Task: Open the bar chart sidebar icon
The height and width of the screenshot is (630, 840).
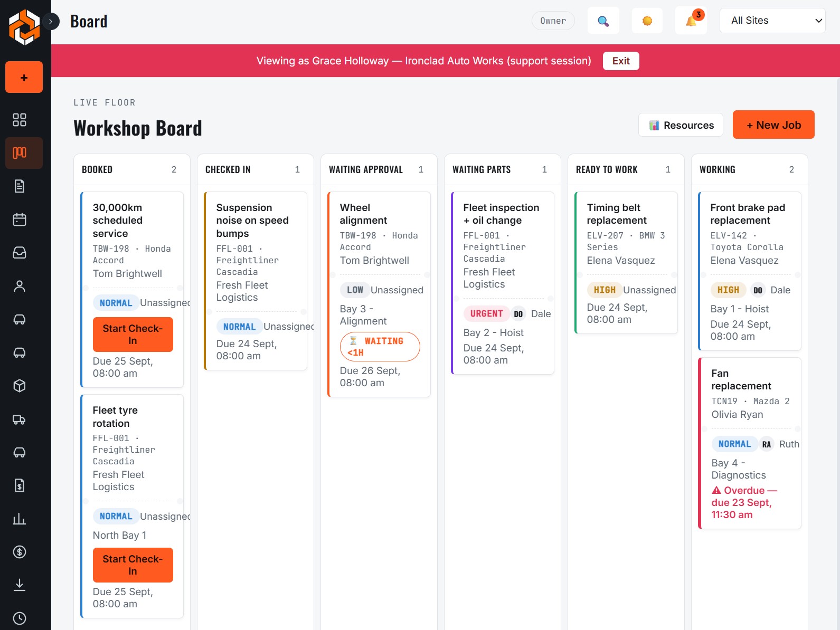Action: pyautogui.click(x=20, y=519)
